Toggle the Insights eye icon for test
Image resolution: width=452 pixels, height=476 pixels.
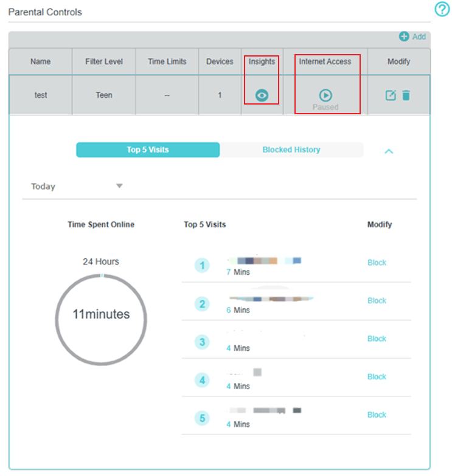click(262, 95)
